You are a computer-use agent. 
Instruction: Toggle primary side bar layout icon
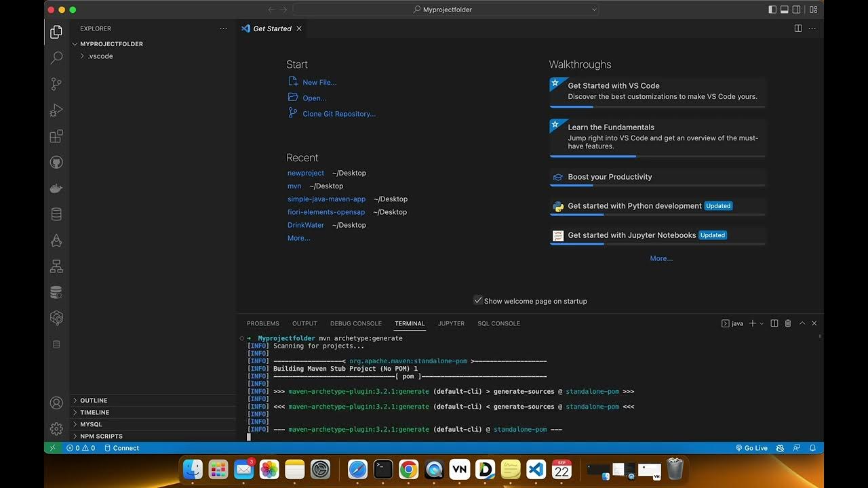click(x=772, y=9)
